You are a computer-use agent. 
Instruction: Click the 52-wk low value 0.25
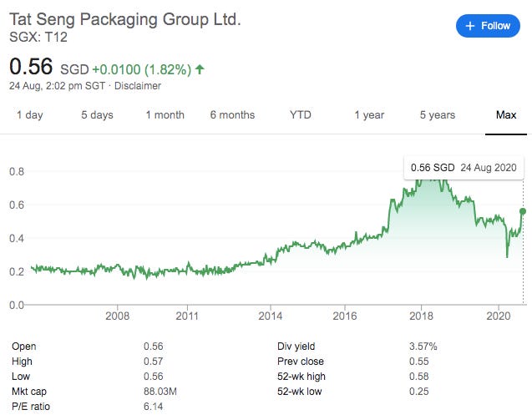[419, 392]
